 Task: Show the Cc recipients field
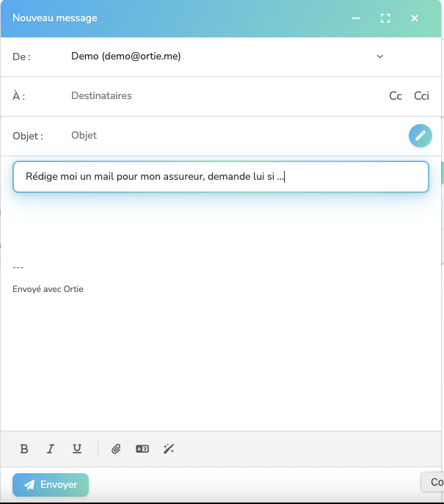[396, 96]
